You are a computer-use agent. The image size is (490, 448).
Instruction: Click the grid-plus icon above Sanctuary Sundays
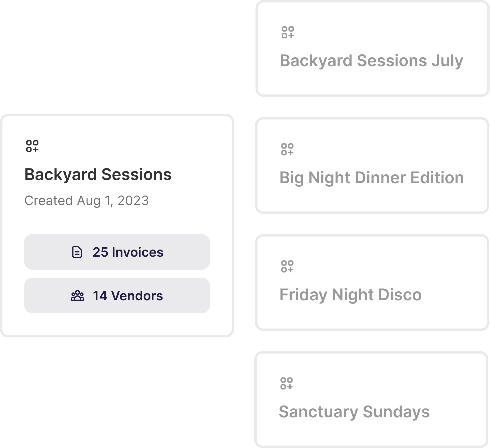coord(286,383)
